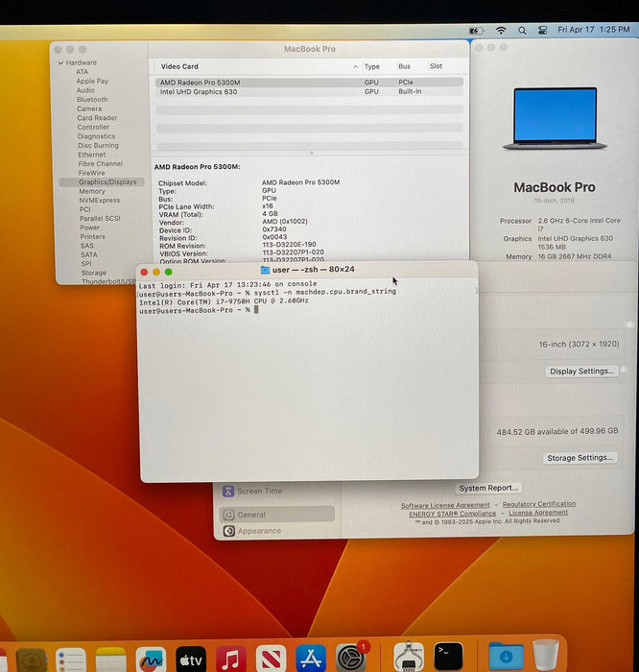Open System Information icon in the dock

409,658
